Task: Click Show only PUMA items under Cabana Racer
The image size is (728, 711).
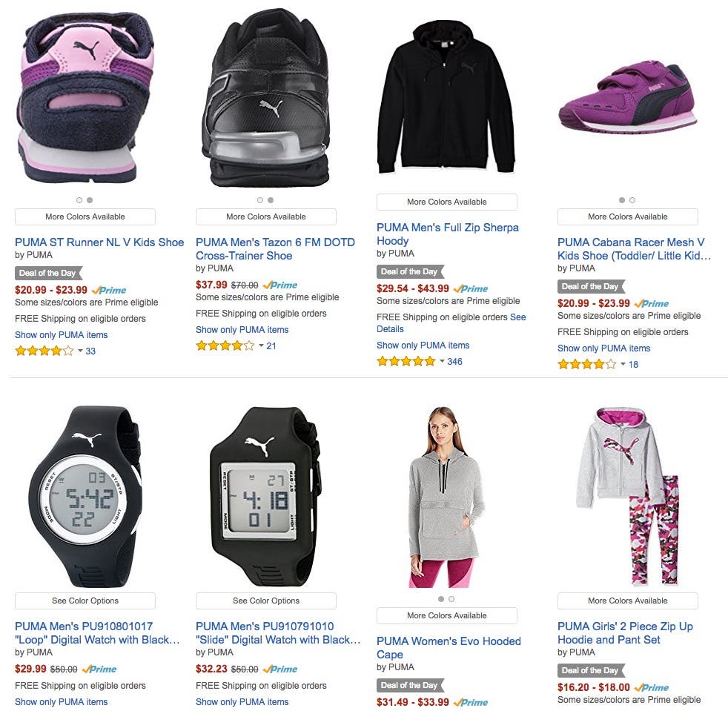Action: point(603,348)
